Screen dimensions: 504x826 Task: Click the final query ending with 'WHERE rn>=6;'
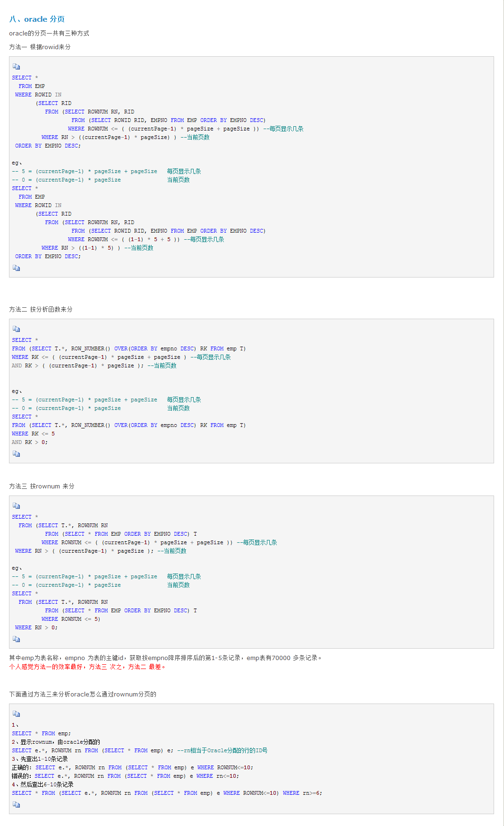(167, 793)
